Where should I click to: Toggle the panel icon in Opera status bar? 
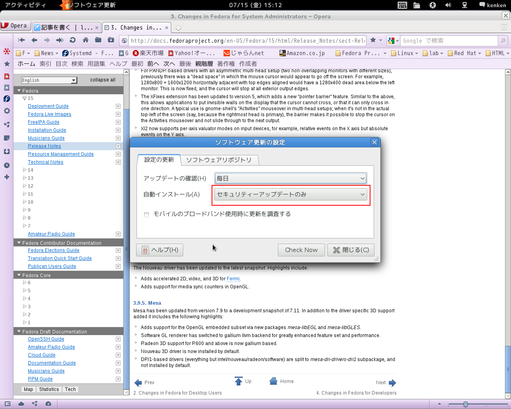[7, 404]
